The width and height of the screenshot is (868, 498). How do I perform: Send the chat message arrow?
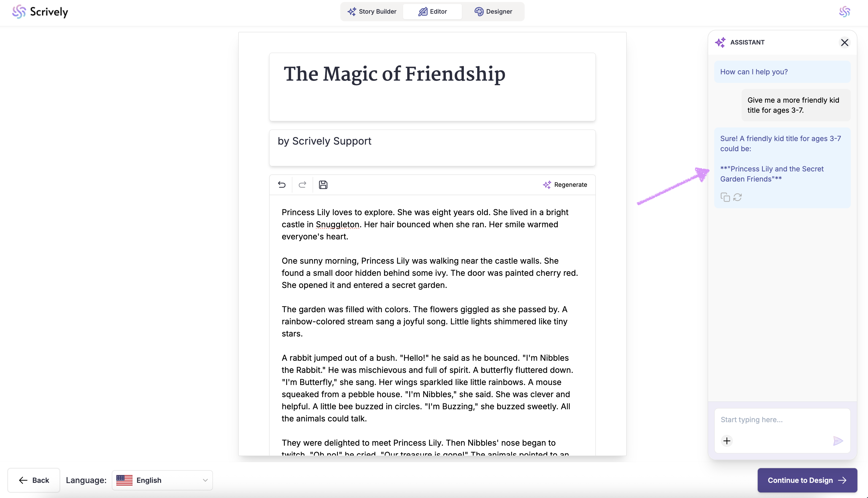point(838,441)
